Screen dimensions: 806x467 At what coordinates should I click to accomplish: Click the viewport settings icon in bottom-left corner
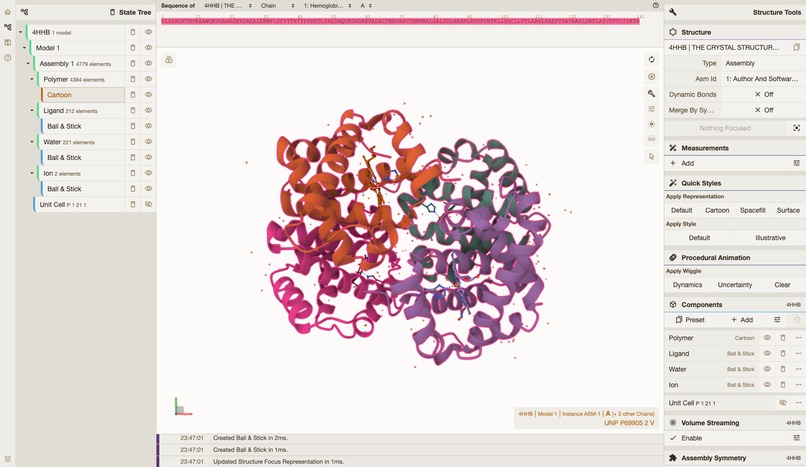(x=8, y=459)
